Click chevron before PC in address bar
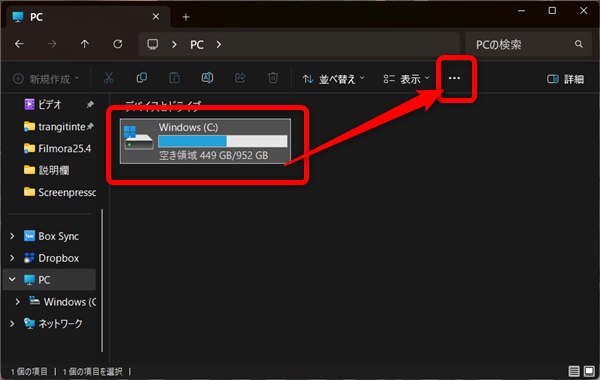The width and height of the screenshot is (600, 380). tap(174, 44)
